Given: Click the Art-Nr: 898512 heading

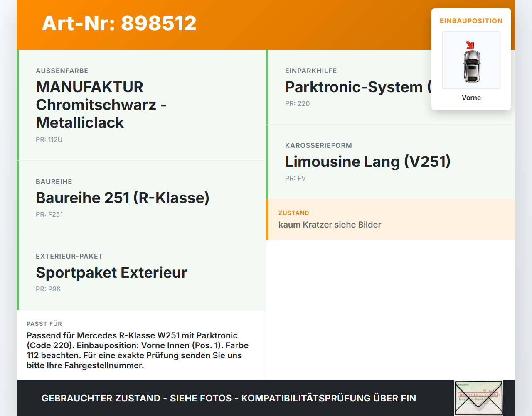Looking at the screenshot, I should (119, 23).
